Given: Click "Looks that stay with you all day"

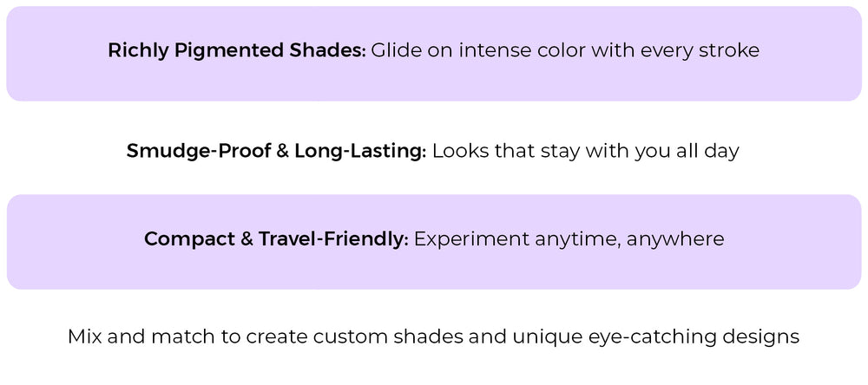Looking at the screenshot, I should pos(585,151).
